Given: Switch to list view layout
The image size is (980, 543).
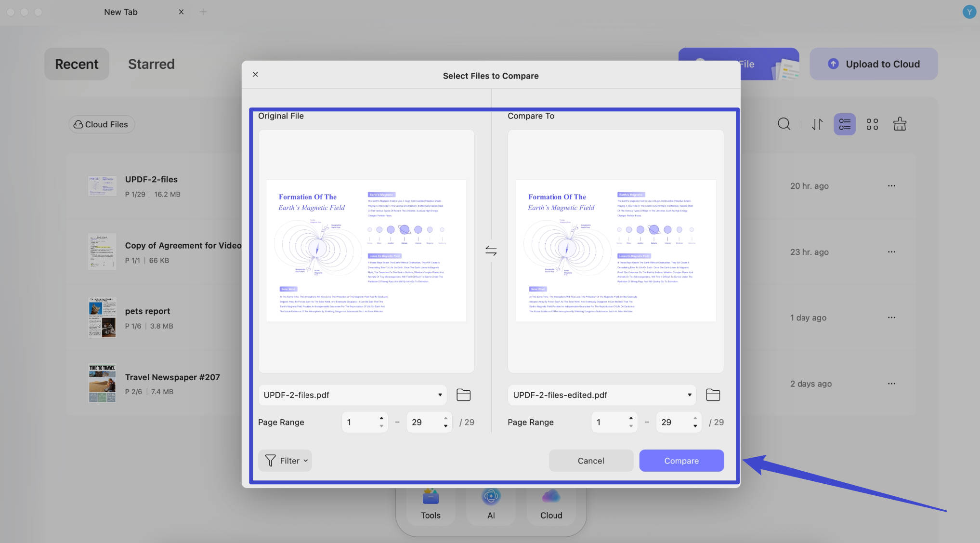Looking at the screenshot, I should [x=845, y=124].
